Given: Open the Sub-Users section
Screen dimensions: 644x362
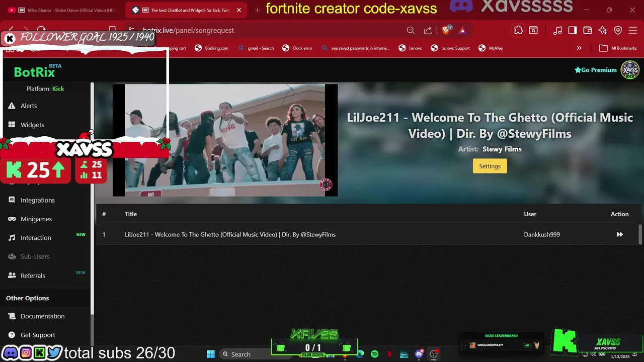Looking at the screenshot, I should click(x=35, y=256).
